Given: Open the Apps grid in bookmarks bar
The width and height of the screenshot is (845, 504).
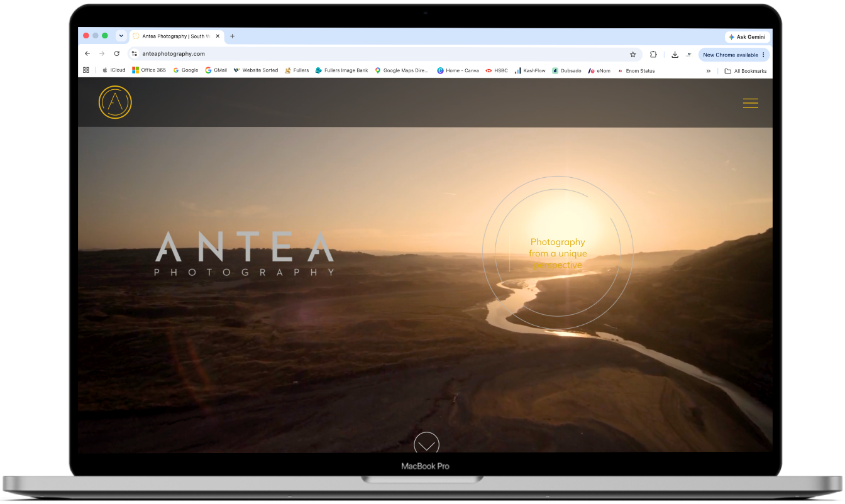Looking at the screenshot, I should click(86, 70).
